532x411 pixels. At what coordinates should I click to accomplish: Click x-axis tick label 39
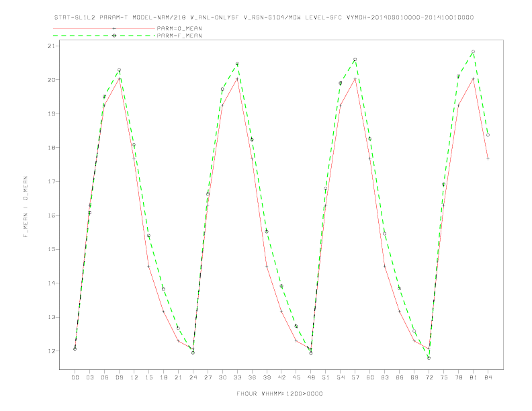(x=267, y=377)
